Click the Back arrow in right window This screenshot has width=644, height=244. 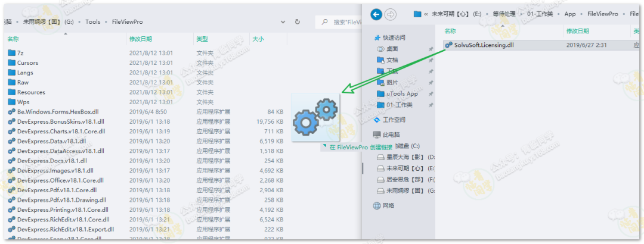[x=376, y=14]
